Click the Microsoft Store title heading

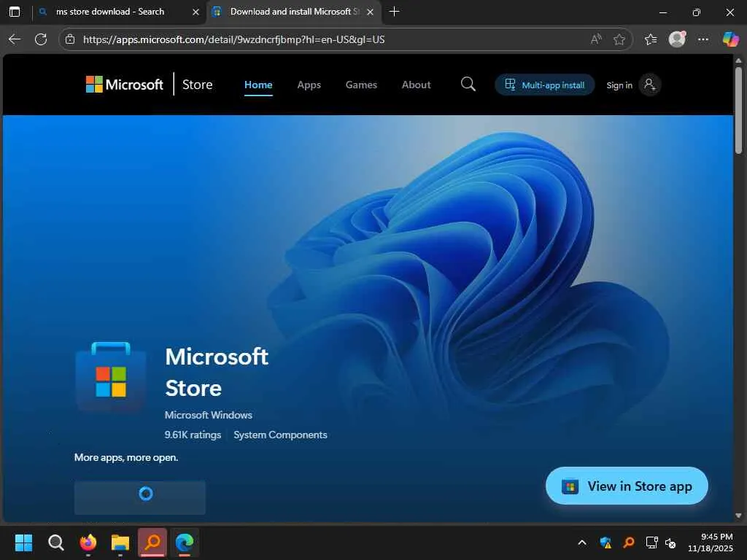tap(217, 372)
